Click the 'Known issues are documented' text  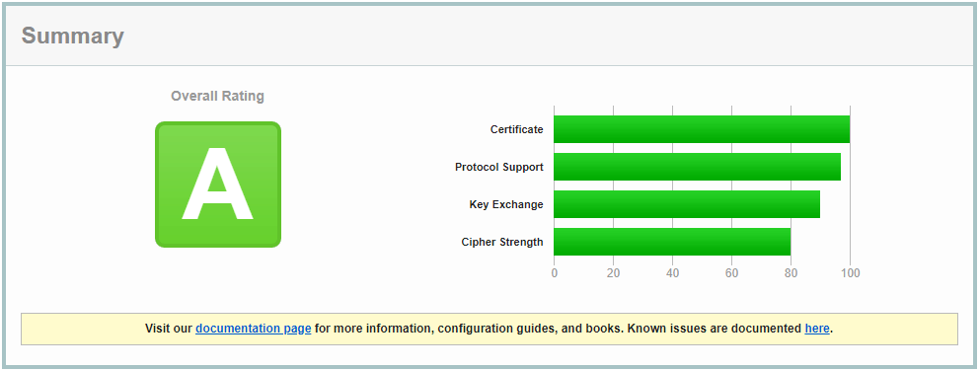(714, 329)
